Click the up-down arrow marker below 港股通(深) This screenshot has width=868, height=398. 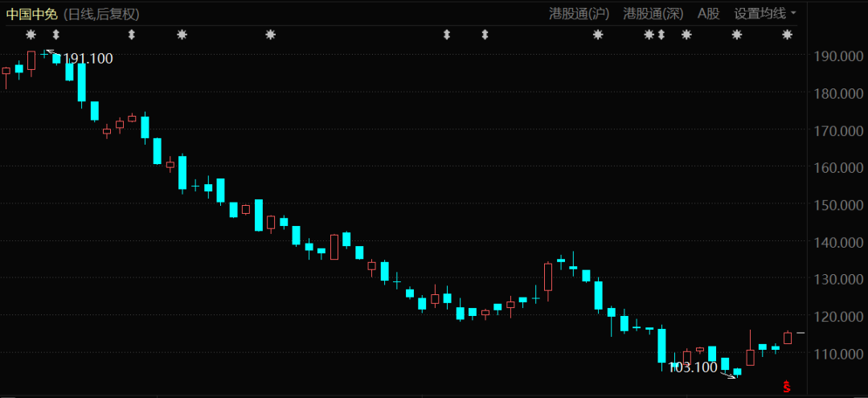(x=661, y=35)
